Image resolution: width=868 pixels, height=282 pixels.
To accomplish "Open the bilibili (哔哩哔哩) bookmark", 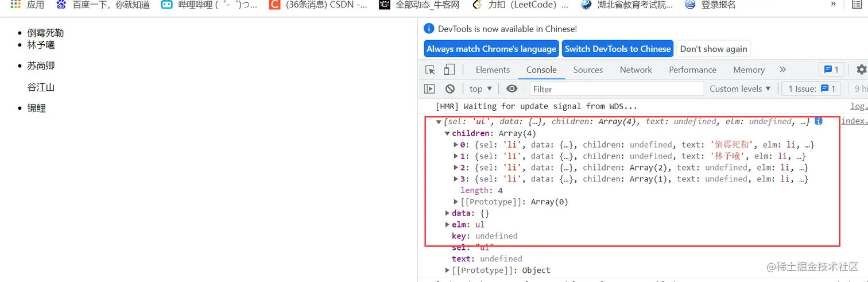I will tap(210, 5).
